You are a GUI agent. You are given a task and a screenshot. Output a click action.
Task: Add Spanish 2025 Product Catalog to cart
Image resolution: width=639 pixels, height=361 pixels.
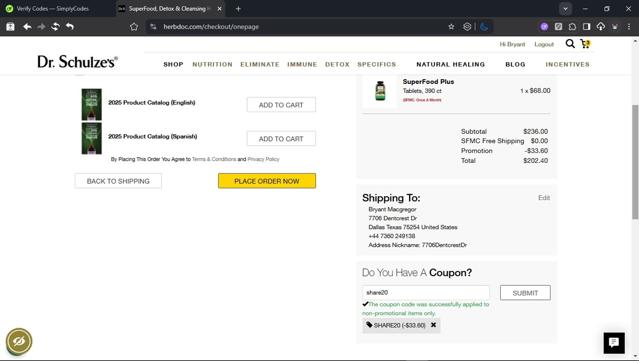click(x=281, y=139)
